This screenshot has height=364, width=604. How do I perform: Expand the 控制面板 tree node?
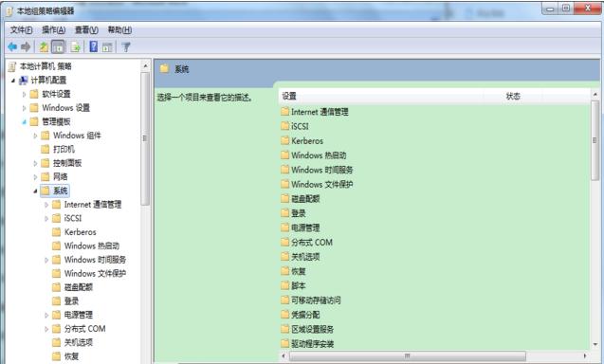coord(35,163)
